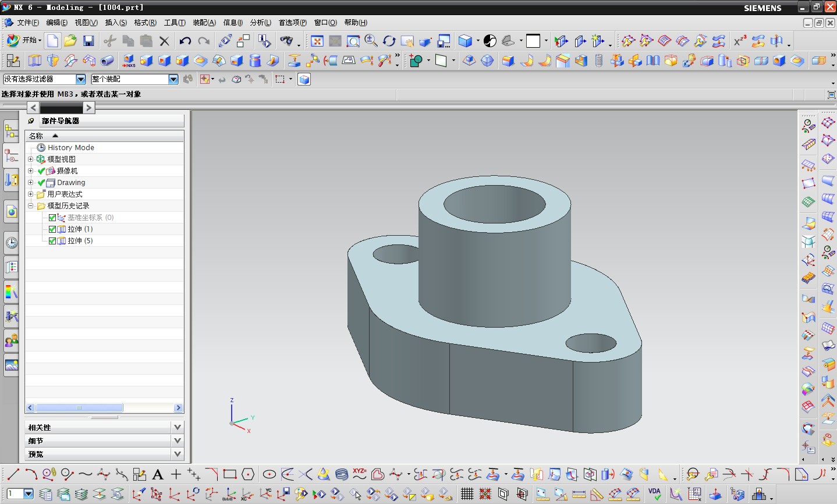Click the black-and-white Edit Object Display icon
Viewport: 837px width, 504px height.
[490, 41]
